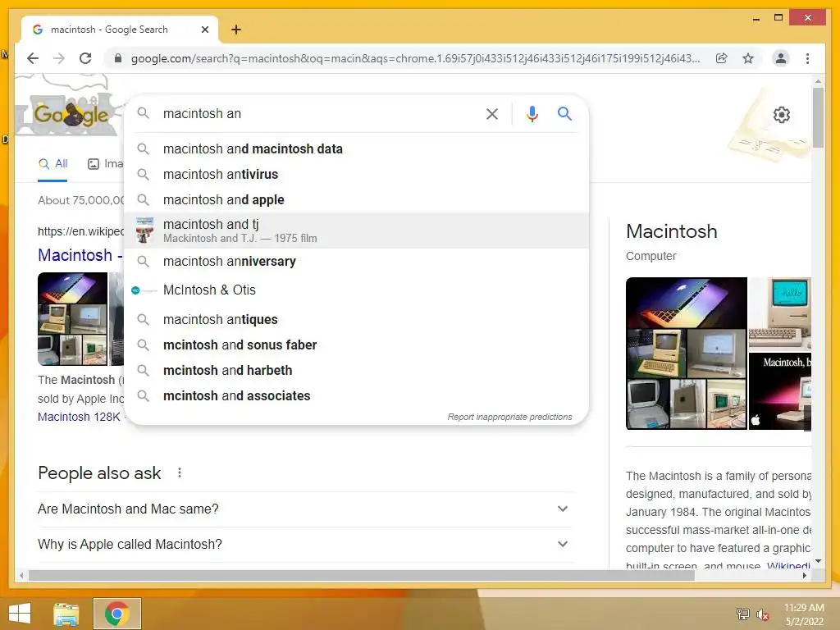Viewport: 840px width, 630px height.
Task: Click 'Report inappropriate predictions' link
Action: pos(509,417)
